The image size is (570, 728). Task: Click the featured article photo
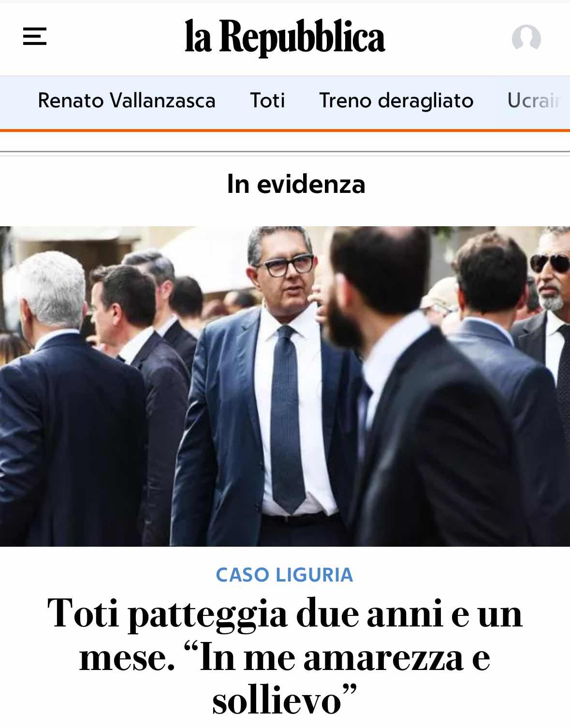point(285,386)
